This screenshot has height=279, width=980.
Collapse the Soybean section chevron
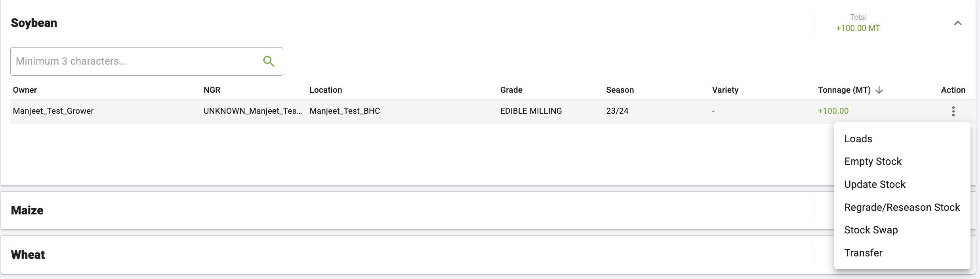[957, 23]
